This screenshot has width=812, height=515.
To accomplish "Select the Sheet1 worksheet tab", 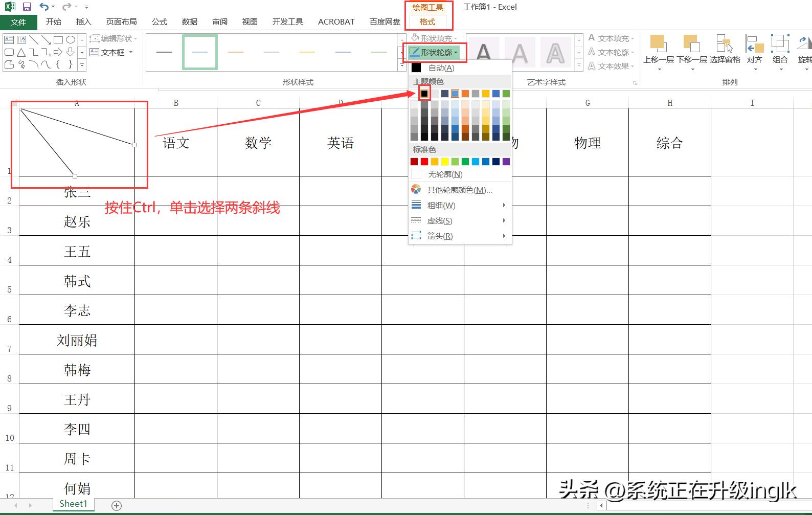I will pyautogui.click(x=73, y=504).
